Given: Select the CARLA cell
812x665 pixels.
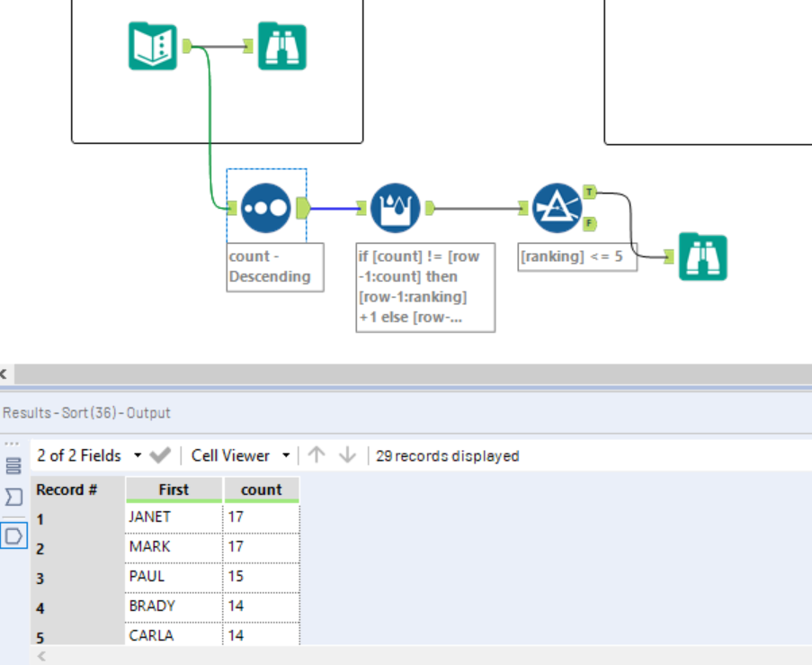Looking at the screenshot, I should click(x=174, y=635).
